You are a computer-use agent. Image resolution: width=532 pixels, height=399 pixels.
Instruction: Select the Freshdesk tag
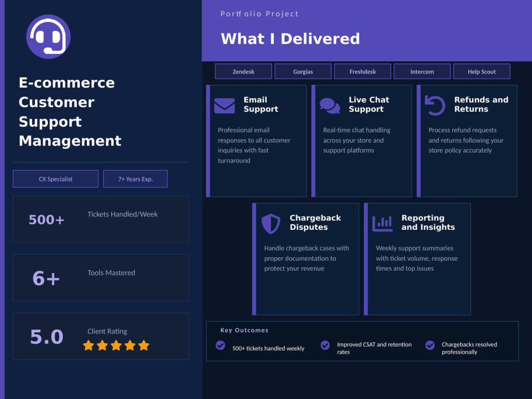[x=362, y=72]
